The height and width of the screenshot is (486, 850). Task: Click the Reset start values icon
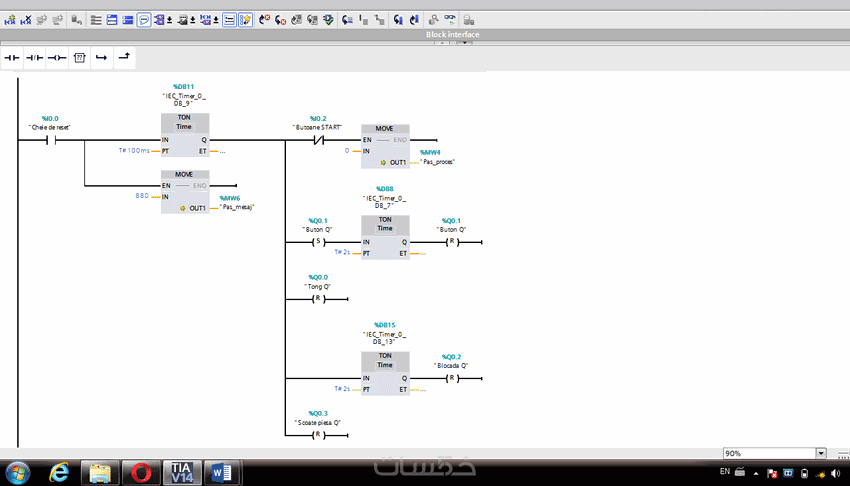[76, 20]
